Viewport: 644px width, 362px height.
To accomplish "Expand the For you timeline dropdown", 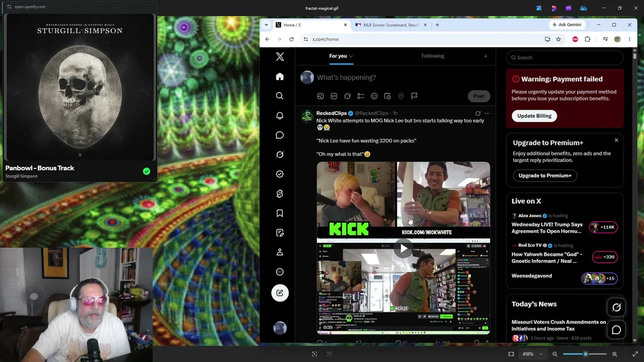I will 351,56.
